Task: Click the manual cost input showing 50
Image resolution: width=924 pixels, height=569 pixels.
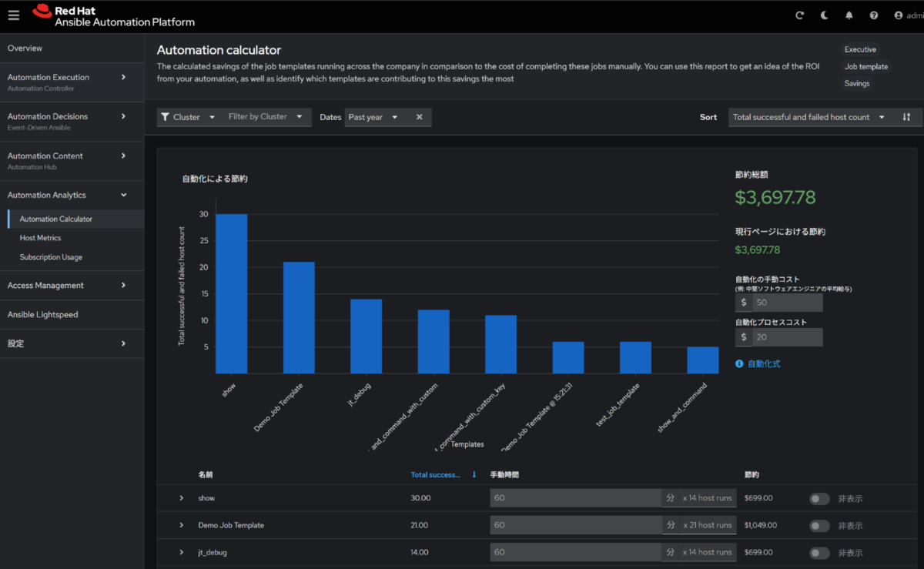Action: pyautogui.click(x=787, y=303)
